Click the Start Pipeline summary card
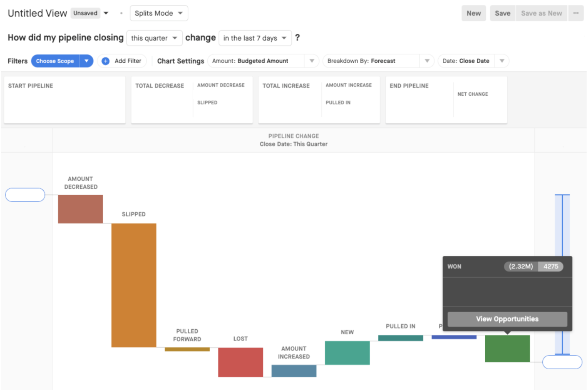Screen dimensions: 588x390 tap(65, 100)
